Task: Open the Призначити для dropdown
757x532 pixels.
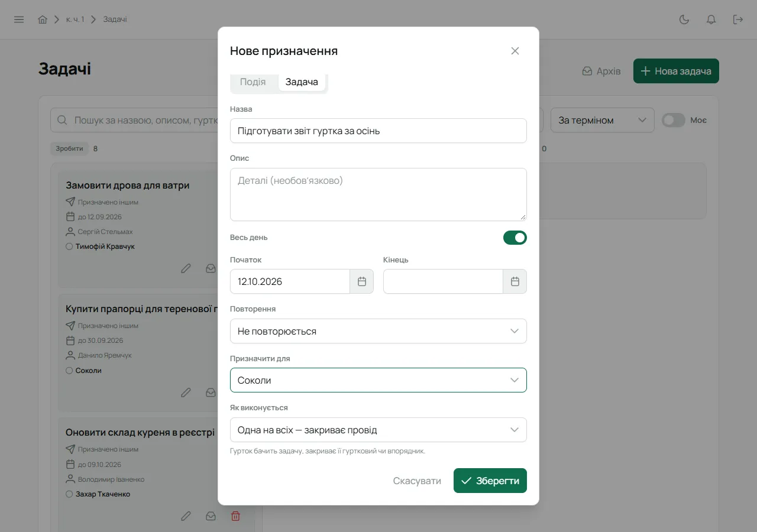Action: [x=378, y=380]
